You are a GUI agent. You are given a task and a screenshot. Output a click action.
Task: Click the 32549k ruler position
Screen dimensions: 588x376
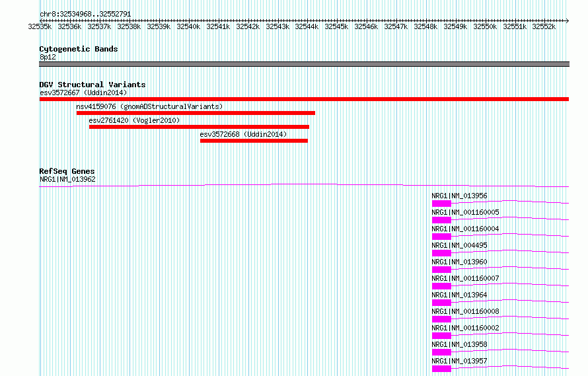pos(455,26)
